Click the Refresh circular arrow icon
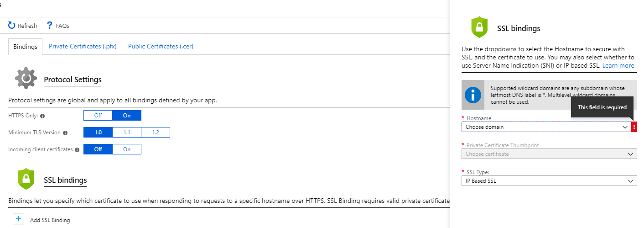Screen dimensions: 644x228 pyautogui.click(x=12, y=26)
